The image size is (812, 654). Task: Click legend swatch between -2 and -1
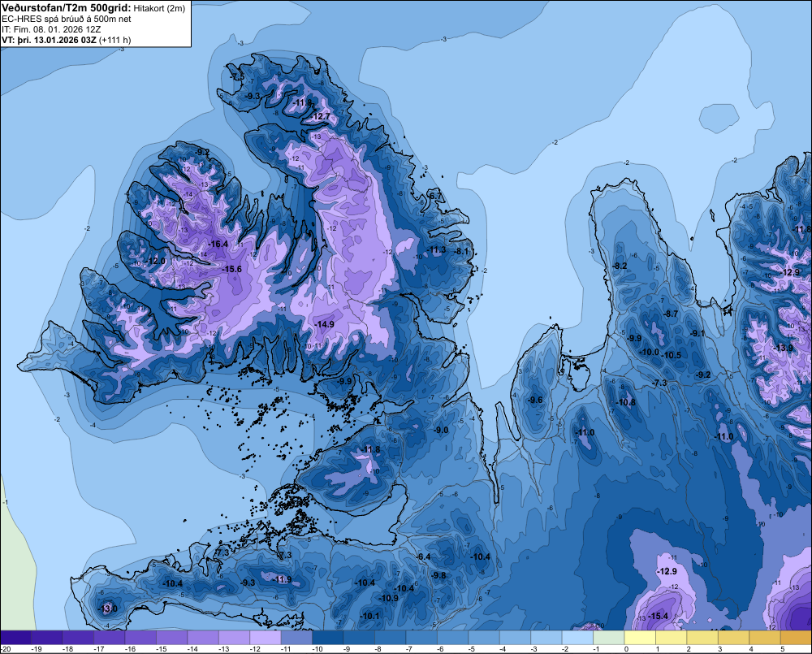tap(577, 638)
